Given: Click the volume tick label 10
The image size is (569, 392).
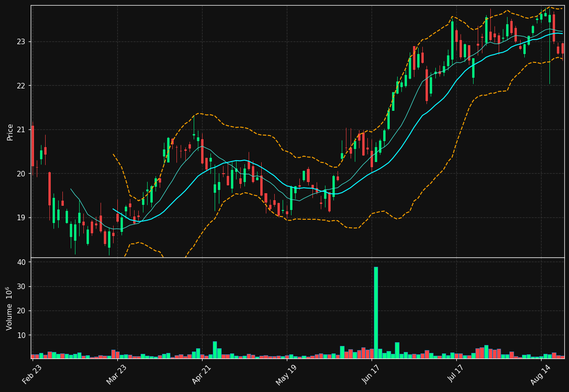Looking at the screenshot, I should point(21,335).
